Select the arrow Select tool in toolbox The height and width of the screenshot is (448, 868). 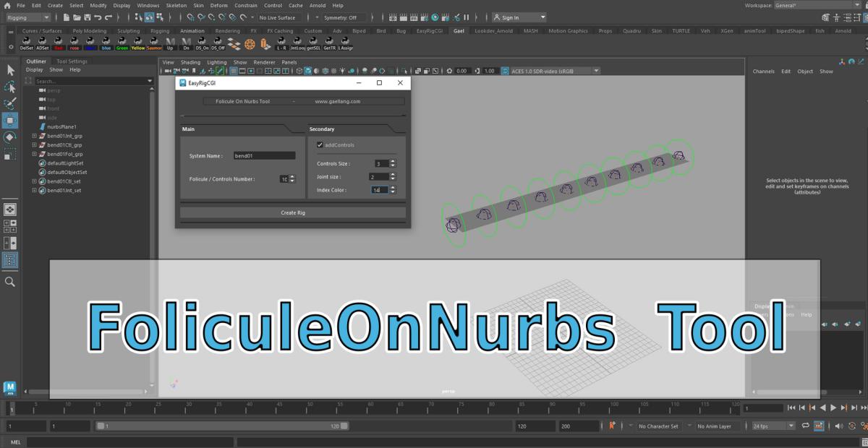[x=10, y=70]
